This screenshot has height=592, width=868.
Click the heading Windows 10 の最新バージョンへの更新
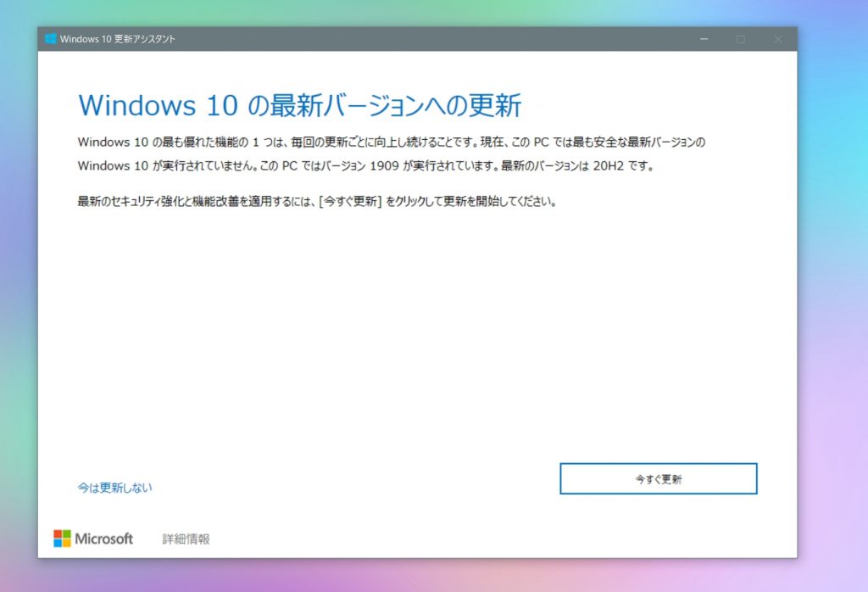pyautogui.click(x=301, y=104)
